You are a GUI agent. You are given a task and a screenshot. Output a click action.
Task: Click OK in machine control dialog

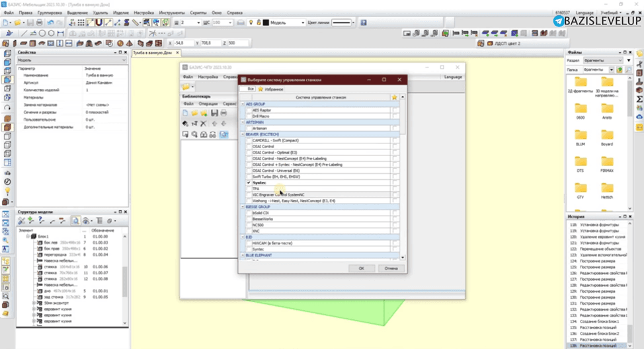point(362,268)
